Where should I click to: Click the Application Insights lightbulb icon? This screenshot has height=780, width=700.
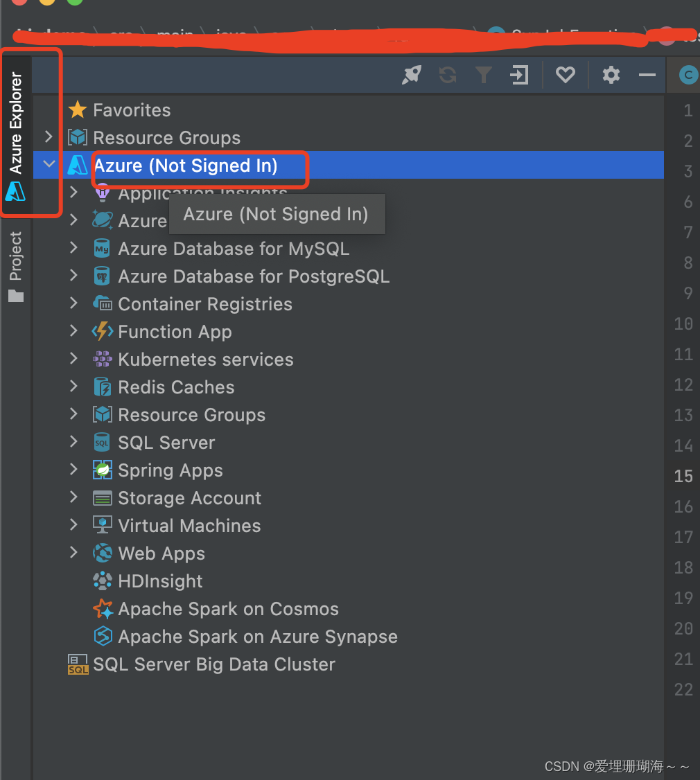click(x=102, y=192)
